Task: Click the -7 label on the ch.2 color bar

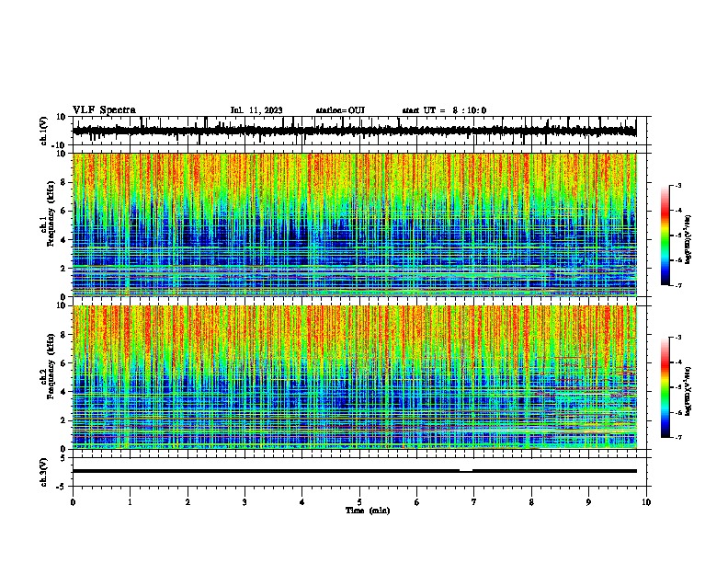Action: pos(678,437)
